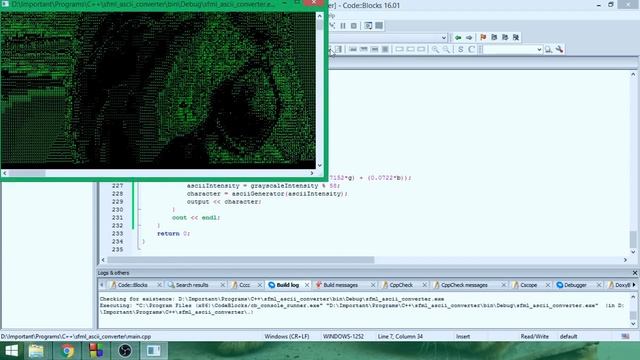Expand the search text combo box dropdown
The image size is (640, 360).
pyautogui.click(x=539, y=49)
